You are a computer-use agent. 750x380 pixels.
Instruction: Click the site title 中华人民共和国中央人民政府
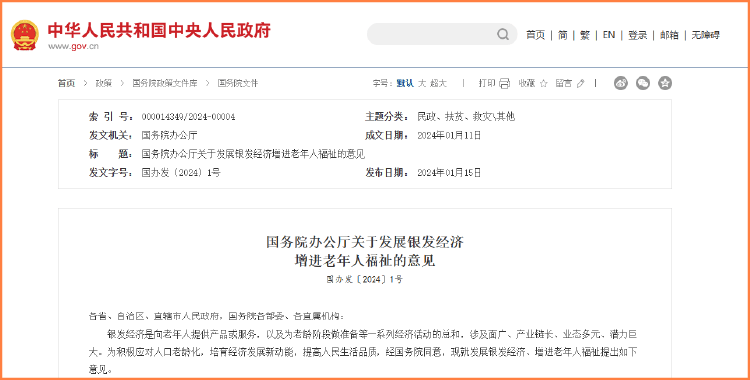[159, 30]
